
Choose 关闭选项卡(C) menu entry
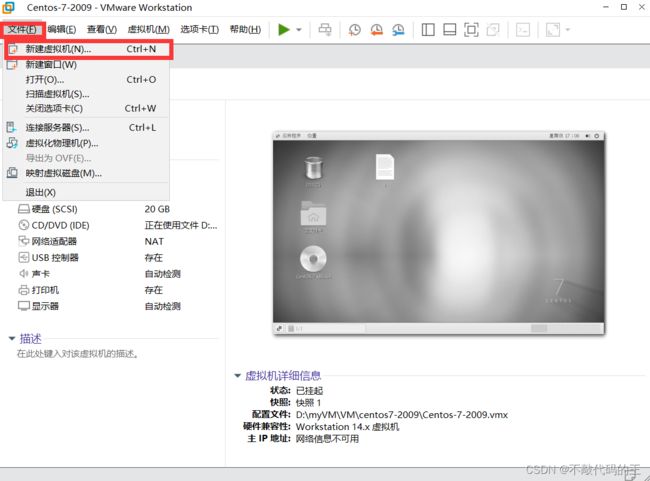pyautogui.click(x=86, y=109)
